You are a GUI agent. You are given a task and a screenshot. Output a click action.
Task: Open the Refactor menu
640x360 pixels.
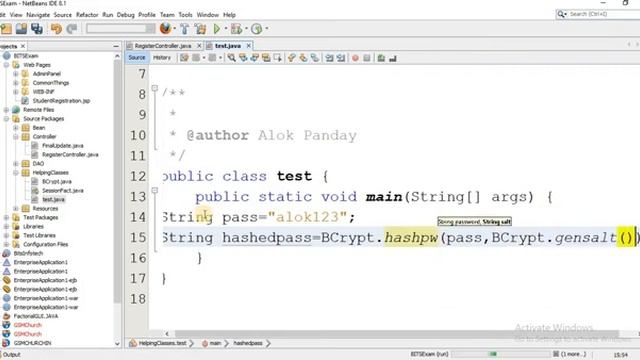pos(87,15)
